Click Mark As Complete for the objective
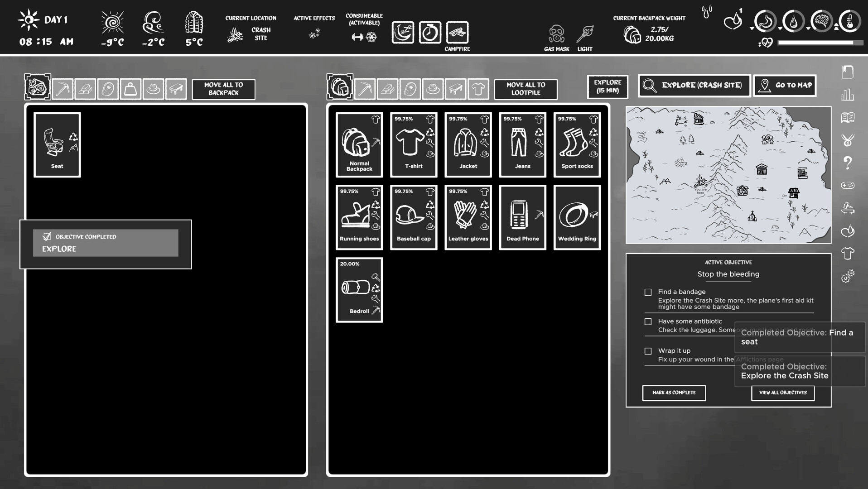868x489 pixels. click(x=674, y=393)
